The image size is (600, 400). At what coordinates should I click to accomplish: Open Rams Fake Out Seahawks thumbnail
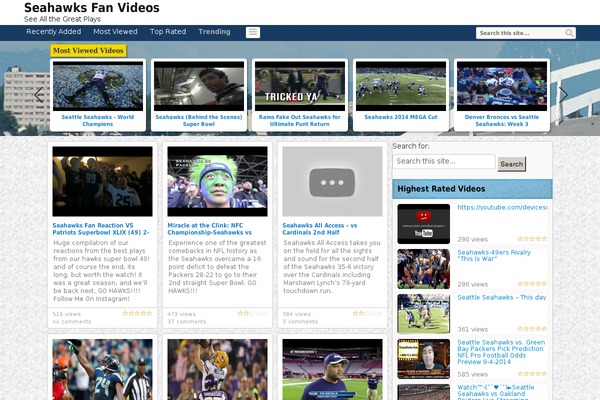tap(300, 87)
